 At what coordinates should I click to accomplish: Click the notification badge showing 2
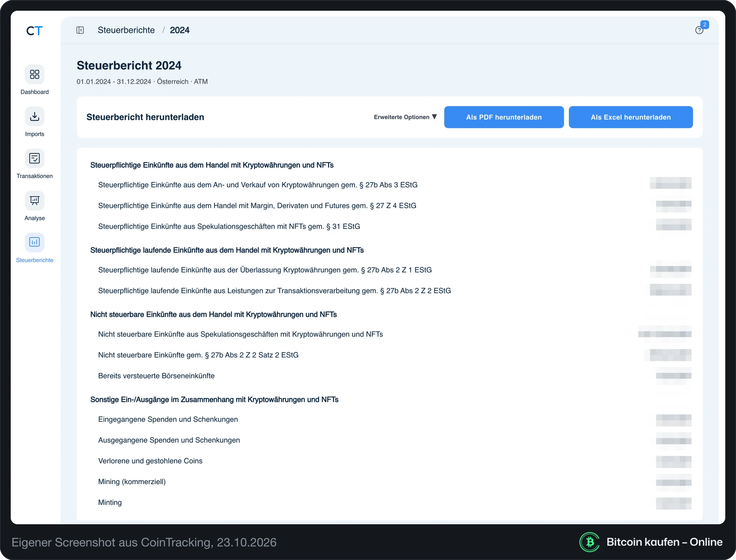[x=705, y=25]
